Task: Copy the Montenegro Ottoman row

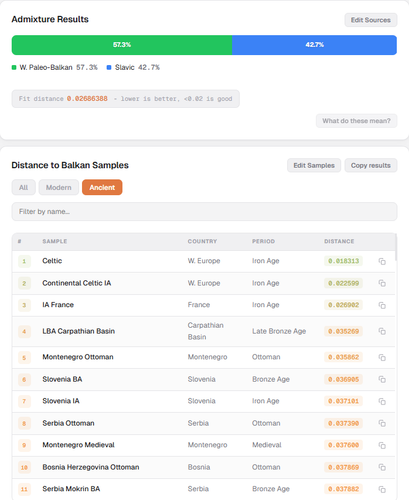Action: coord(382,357)
